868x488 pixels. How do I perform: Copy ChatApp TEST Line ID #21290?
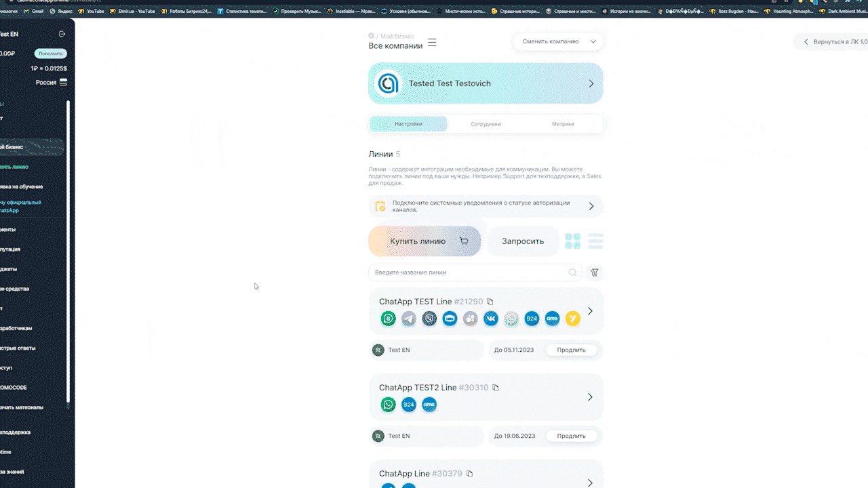point(490,302)
